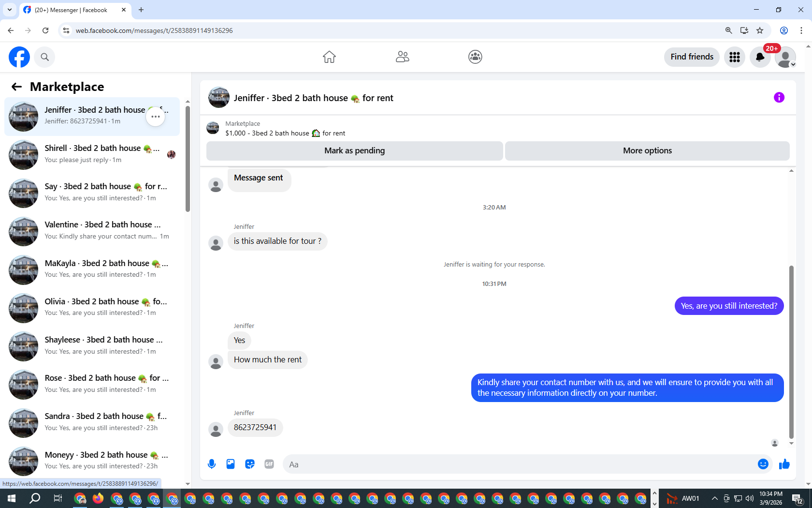812x508 pixels.
Task: Click the message '8623725941'
Action: click(x=255, y=428)
